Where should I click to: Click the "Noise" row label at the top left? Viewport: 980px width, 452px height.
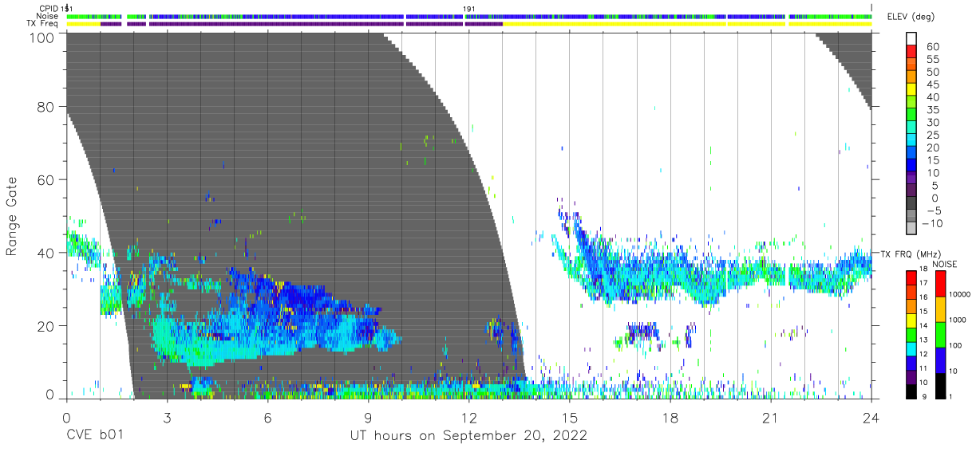[x=49, y=16]
